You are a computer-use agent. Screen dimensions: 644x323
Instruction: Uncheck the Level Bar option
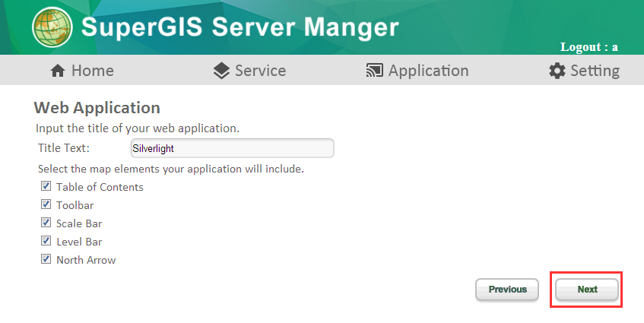point(46,240)
